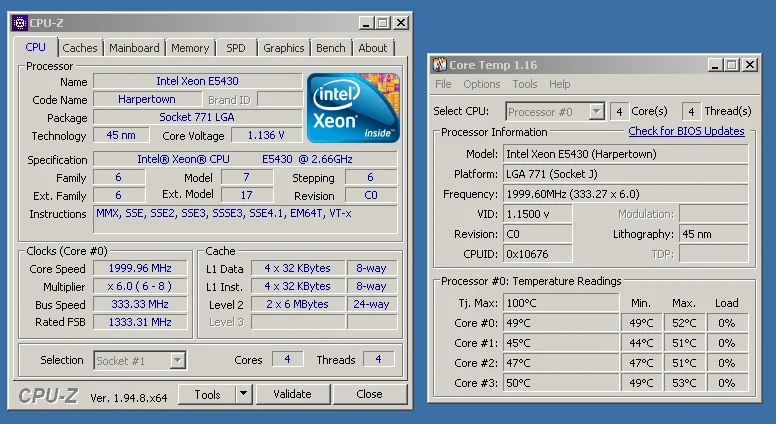This screenshot has width=776, height=424.
Task: Click the Intel Xeon inside logo
Action: pos(353,108)
